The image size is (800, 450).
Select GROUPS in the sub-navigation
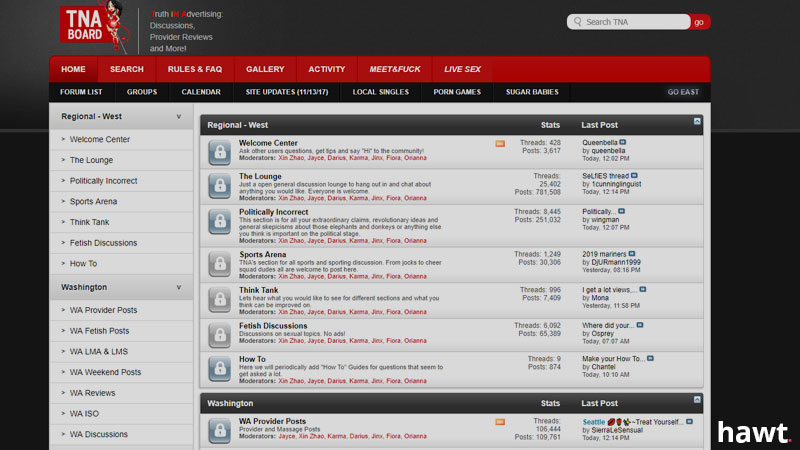142,92
